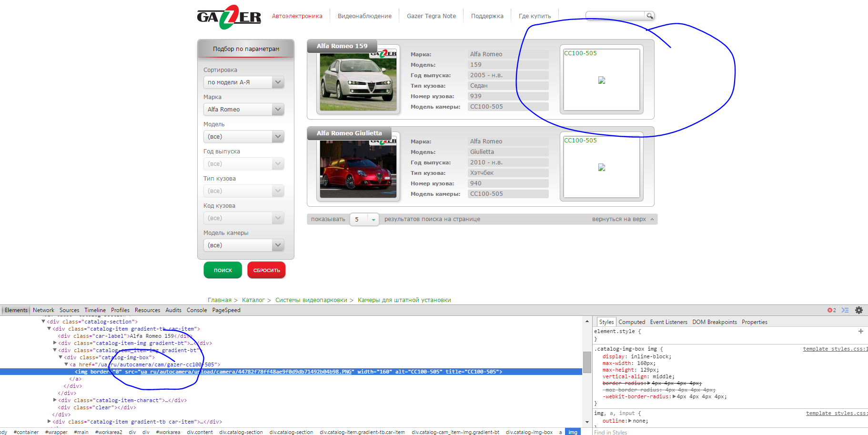Open the Тип кузова dropdown

click(244, 191)
